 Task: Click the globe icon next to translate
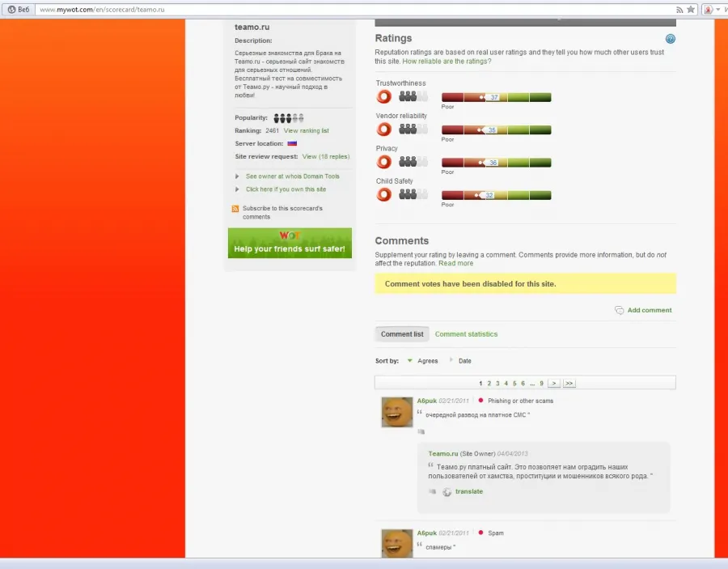(447, 492)
